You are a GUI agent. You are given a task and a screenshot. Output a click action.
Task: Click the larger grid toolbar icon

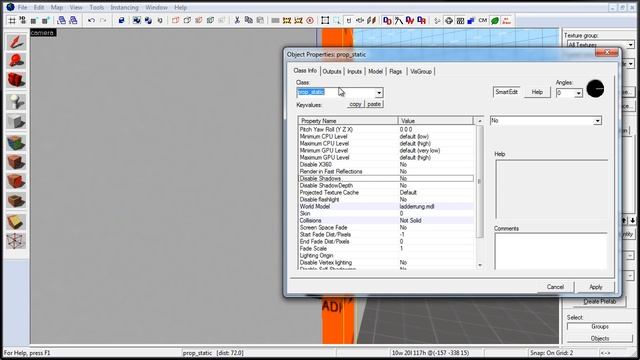pyautogui.click(x=45, y=20)
